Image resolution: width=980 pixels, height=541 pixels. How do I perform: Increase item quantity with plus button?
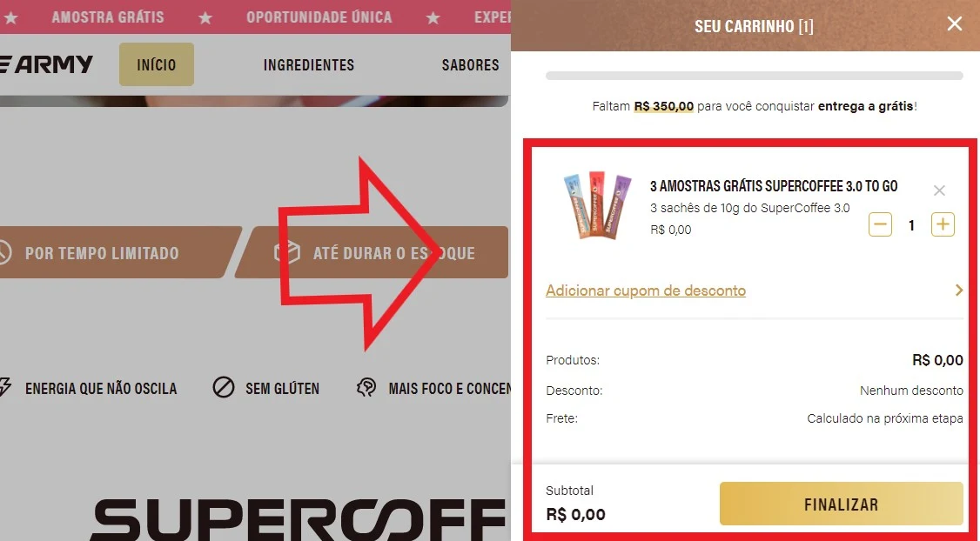[x=943, y=224]
